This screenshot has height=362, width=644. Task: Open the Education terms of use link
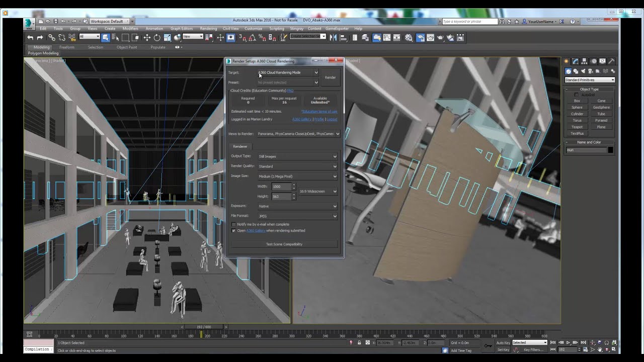coord(319,111)
